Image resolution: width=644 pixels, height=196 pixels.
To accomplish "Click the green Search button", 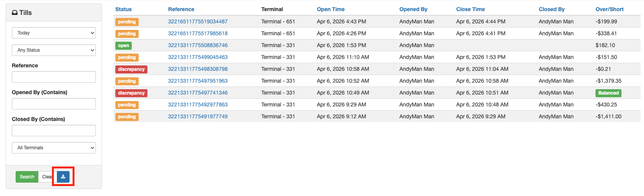I will [x=27, y=177].
